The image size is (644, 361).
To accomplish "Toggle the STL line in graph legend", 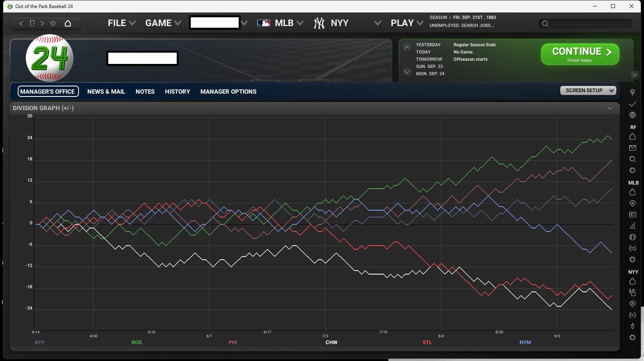I will [427, 343].
